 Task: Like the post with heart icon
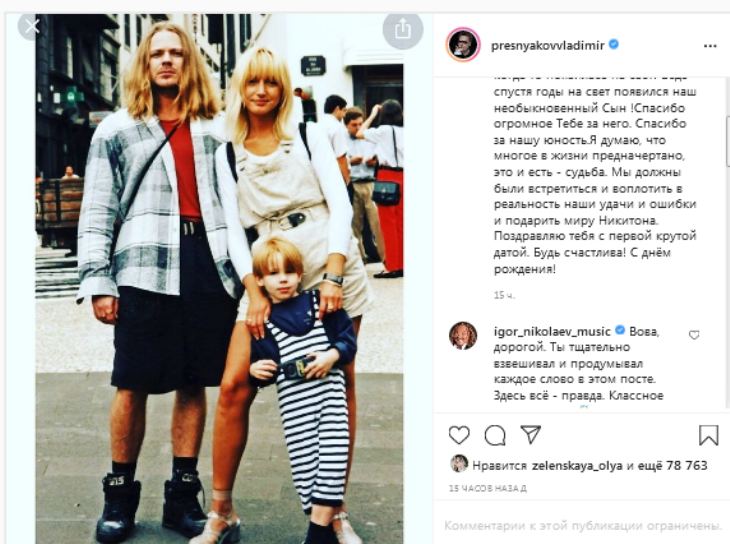click(459, 435)
